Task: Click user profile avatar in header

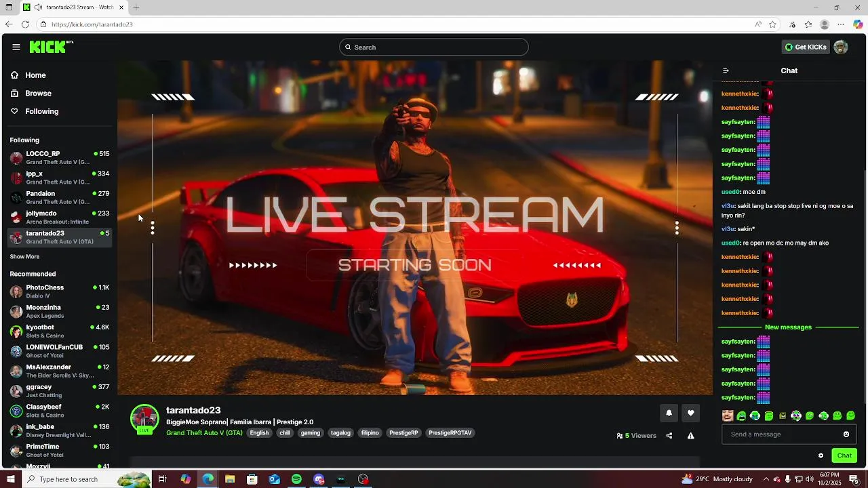Action: click(x=841, y=47)
